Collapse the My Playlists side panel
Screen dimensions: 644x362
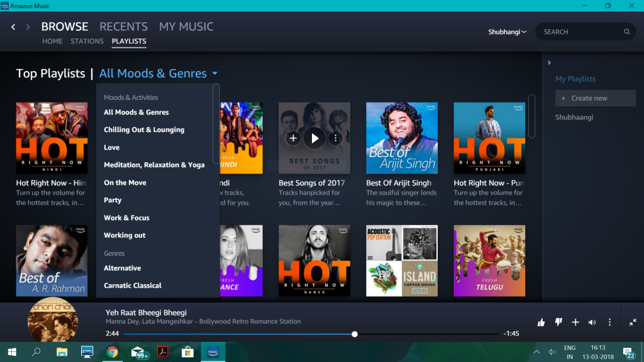tap(549, 63)
